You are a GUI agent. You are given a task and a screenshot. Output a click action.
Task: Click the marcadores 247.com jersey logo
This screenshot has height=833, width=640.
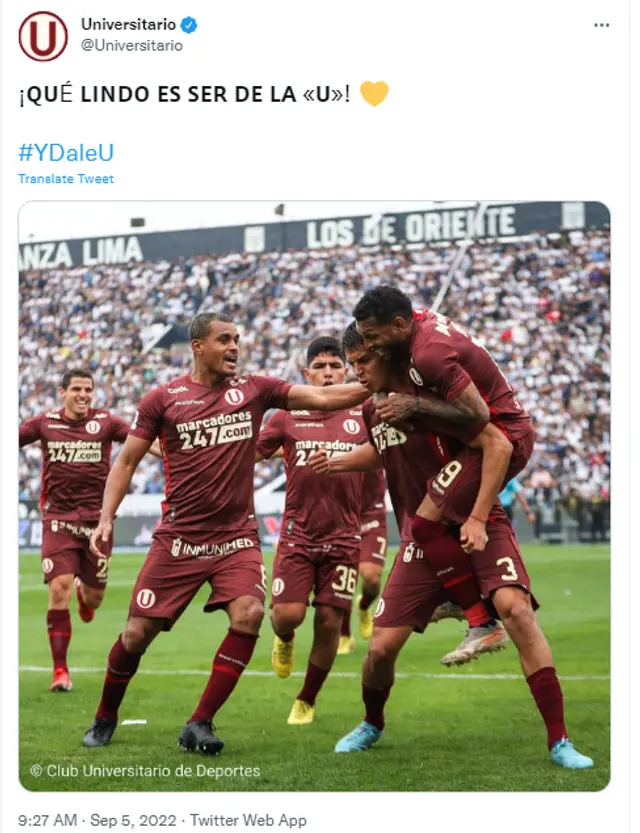coord(214,430)
